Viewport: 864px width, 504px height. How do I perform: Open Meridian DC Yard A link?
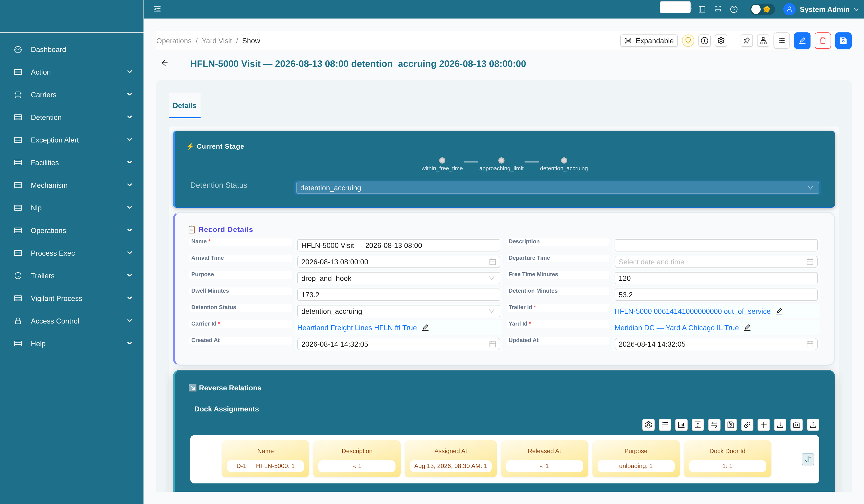coord(677,328)
